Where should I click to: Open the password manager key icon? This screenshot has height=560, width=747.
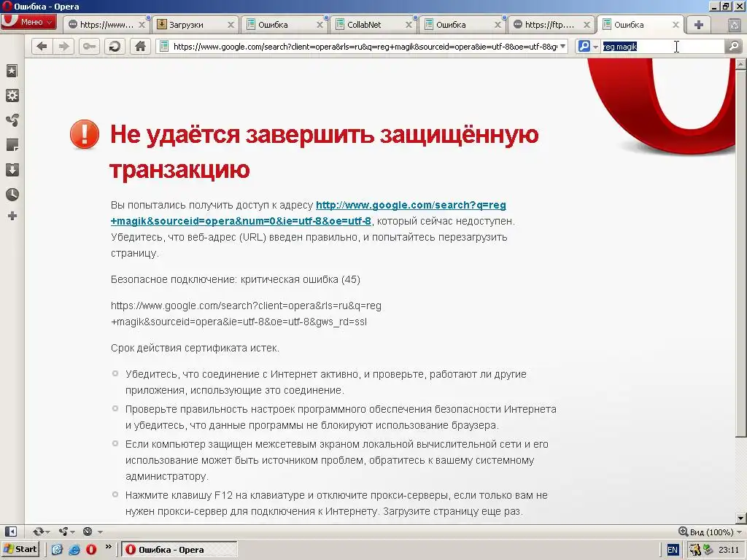89,46
